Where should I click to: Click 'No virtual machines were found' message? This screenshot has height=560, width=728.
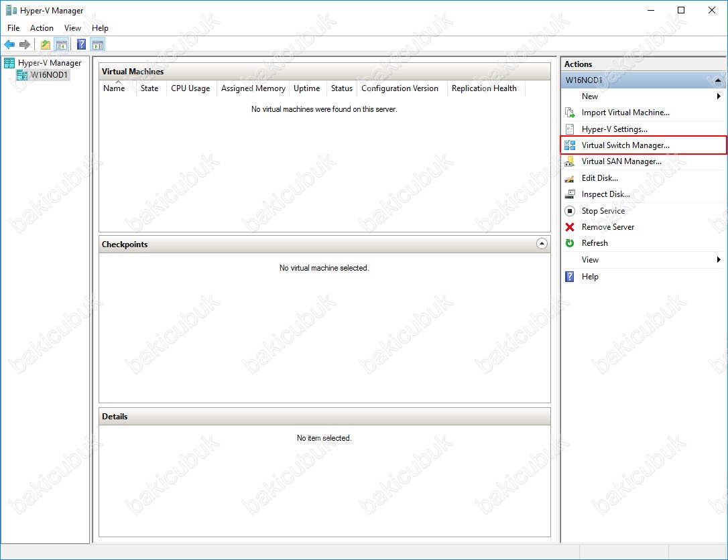324,109
